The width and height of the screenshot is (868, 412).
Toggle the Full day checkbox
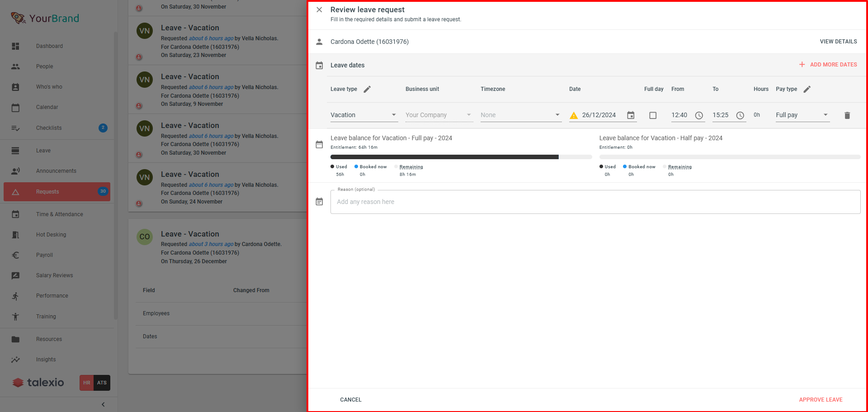653,115
